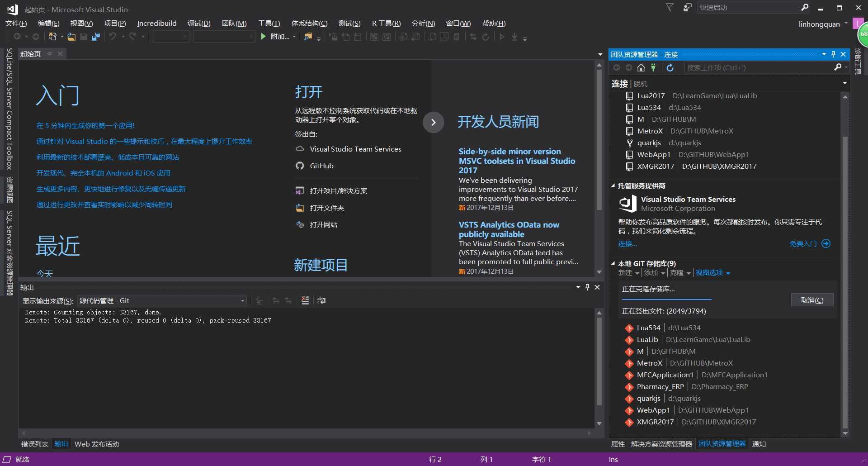
Task: Click the developer news expand arrow circle
Action: 433,122
